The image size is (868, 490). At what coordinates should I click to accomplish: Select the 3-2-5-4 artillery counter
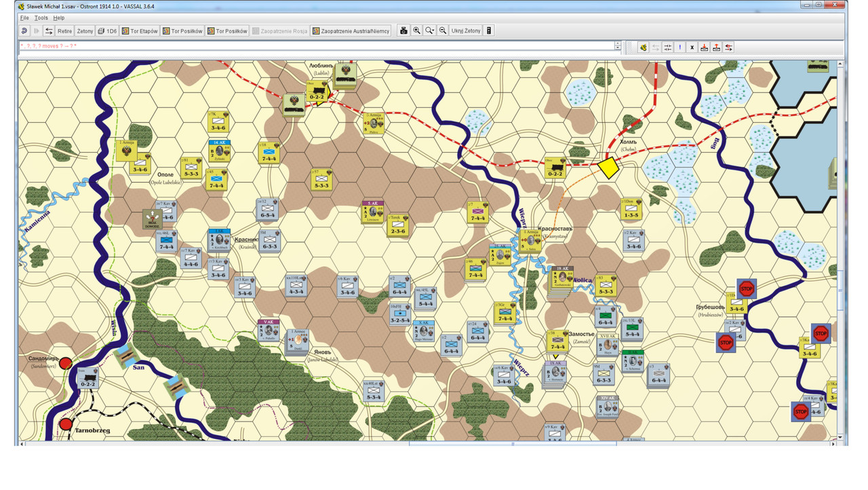pos(400,314)
